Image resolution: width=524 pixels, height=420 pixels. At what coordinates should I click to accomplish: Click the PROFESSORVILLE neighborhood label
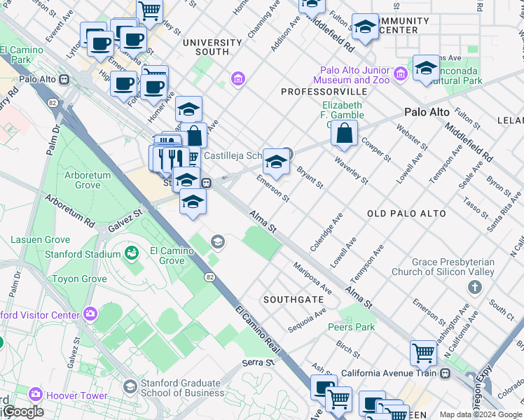(x=324, y=92)
